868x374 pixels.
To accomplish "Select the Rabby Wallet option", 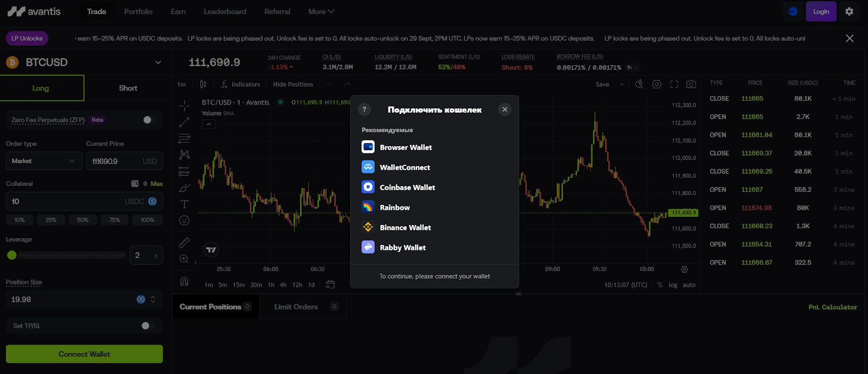I will 402,248.
